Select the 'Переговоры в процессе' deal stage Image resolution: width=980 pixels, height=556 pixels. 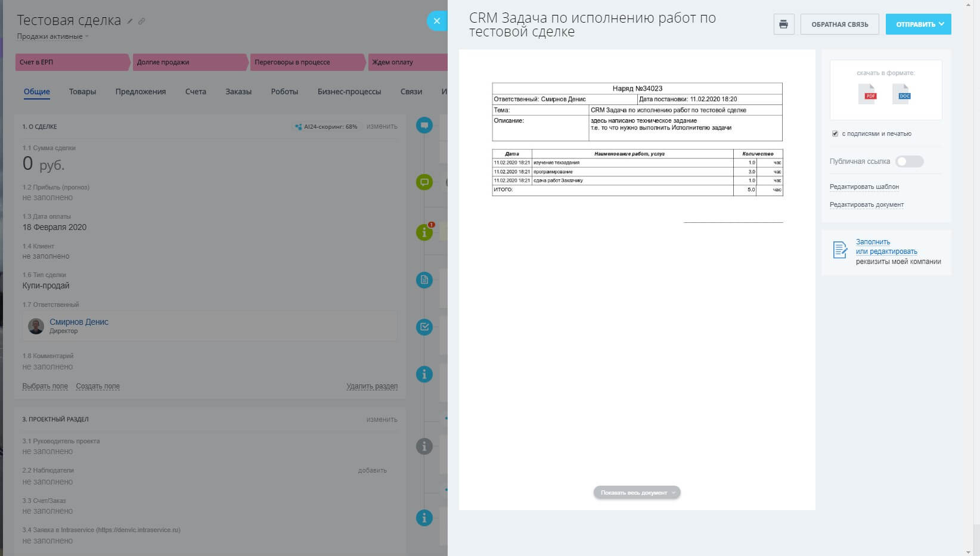(292, 62)
